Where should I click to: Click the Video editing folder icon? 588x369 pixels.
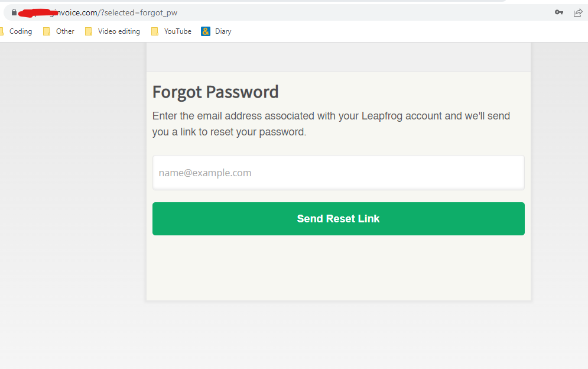(89, 31)
